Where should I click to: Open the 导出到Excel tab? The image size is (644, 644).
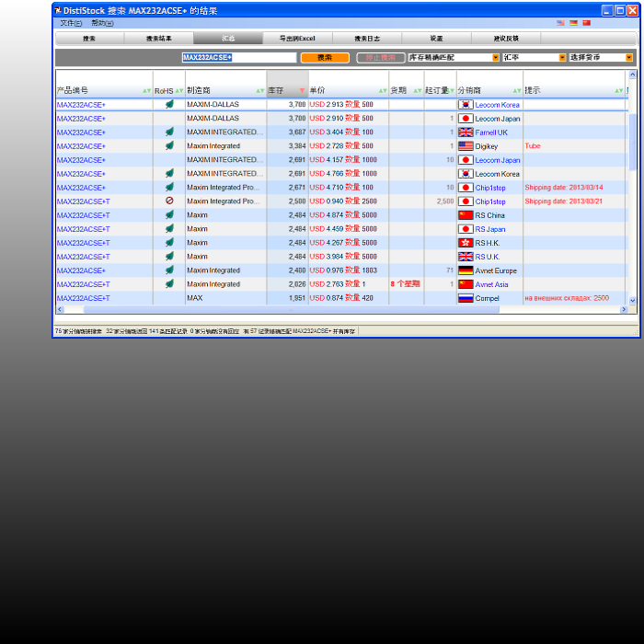(297, 39)
